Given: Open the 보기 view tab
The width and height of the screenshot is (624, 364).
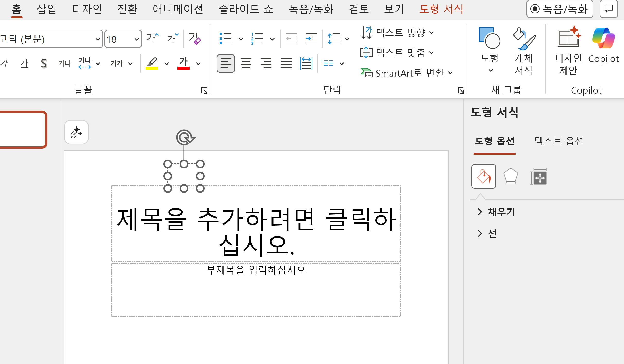Looking at the screenshot, I should point(394,9).
